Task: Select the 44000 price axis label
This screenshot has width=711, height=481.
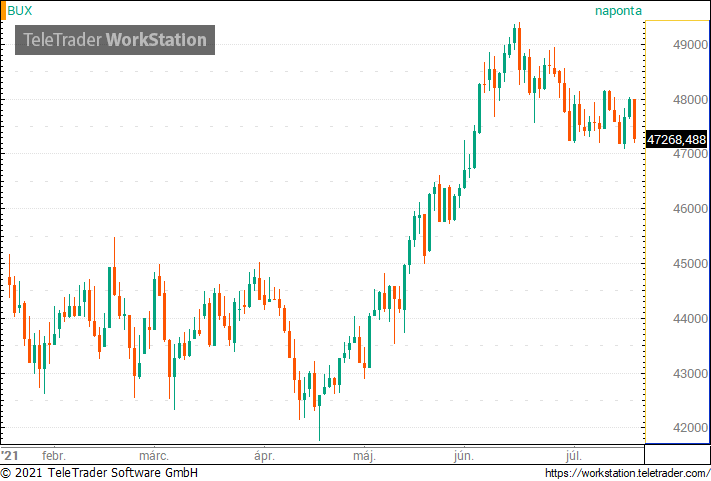Action: [690, 319]
